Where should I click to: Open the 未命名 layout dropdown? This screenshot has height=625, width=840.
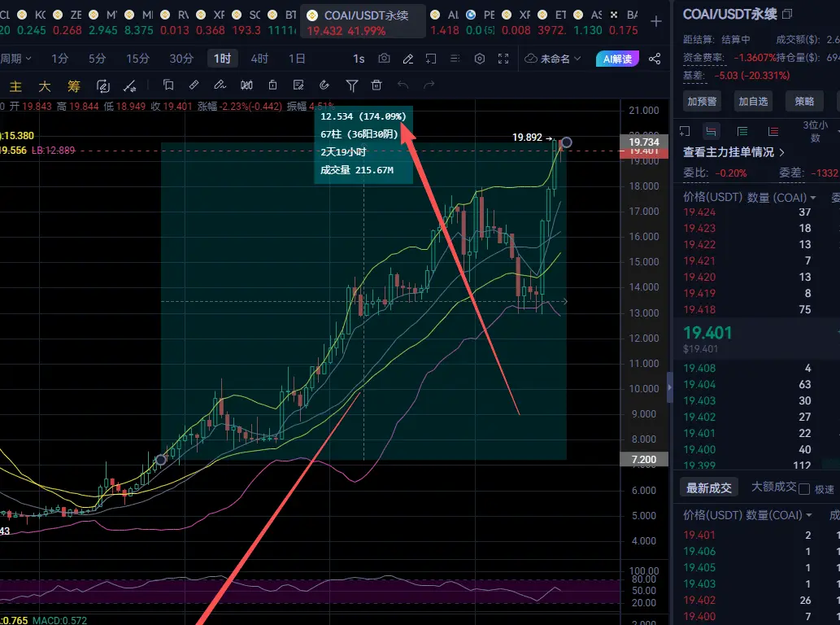[553, 59]
